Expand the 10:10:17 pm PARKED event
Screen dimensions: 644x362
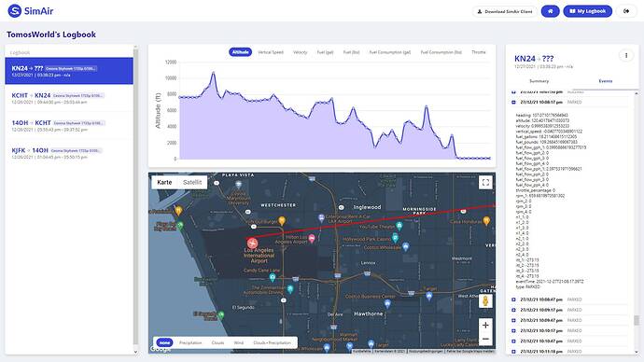(513, 331)
